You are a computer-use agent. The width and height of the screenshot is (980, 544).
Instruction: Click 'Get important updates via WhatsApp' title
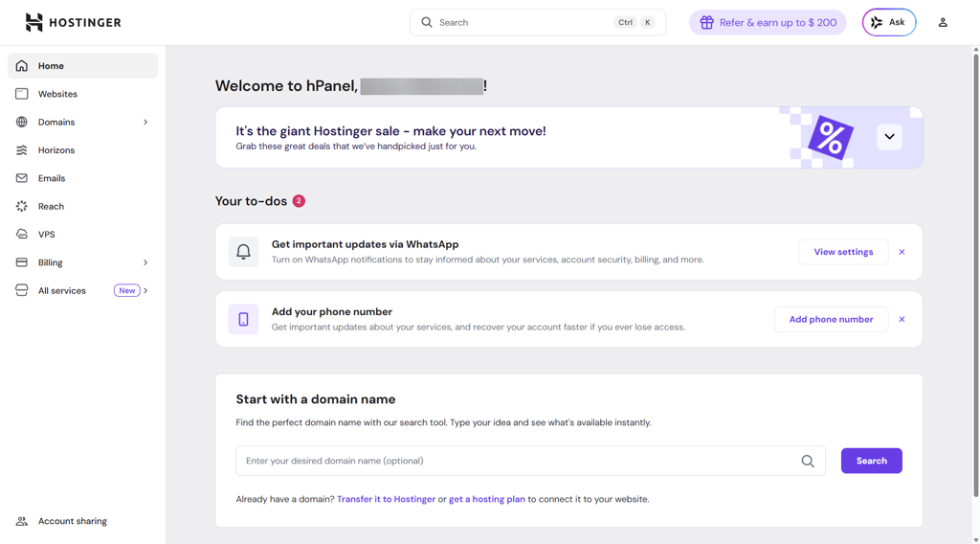pyautogui.click(x=365, y=244)
